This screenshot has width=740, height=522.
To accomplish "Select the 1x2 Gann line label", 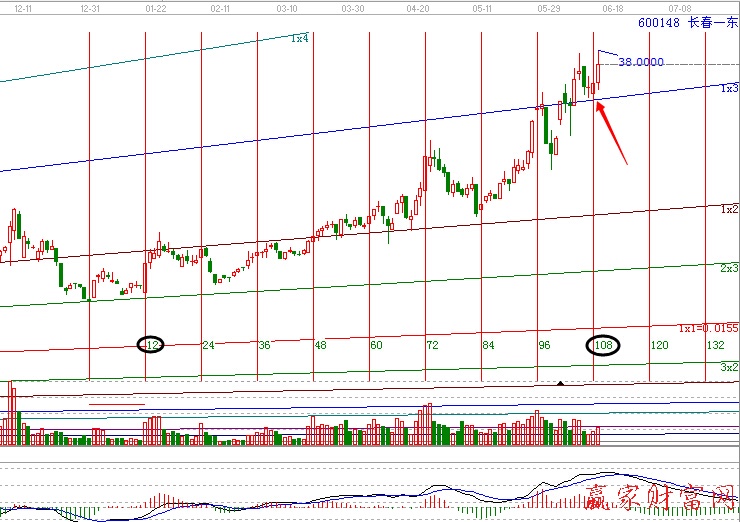I will pyautogui.click(x=729, y=209).
